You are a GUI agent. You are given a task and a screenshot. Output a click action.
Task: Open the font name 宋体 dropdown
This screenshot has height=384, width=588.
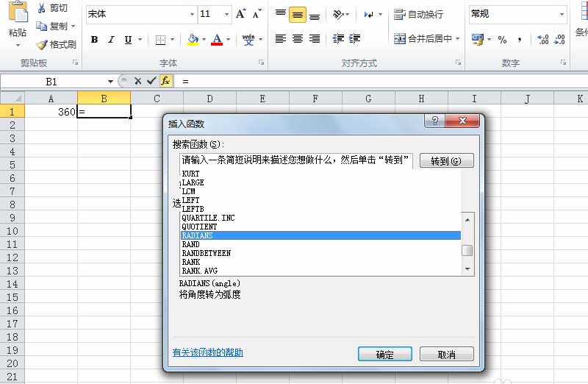click(192, 14)
